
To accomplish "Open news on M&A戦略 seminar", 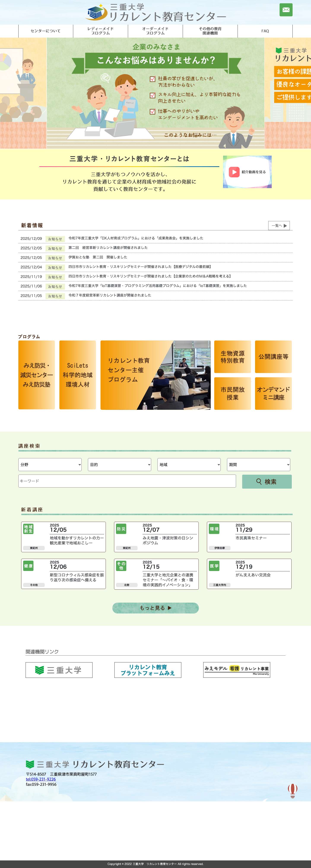I will click(151, 276).
